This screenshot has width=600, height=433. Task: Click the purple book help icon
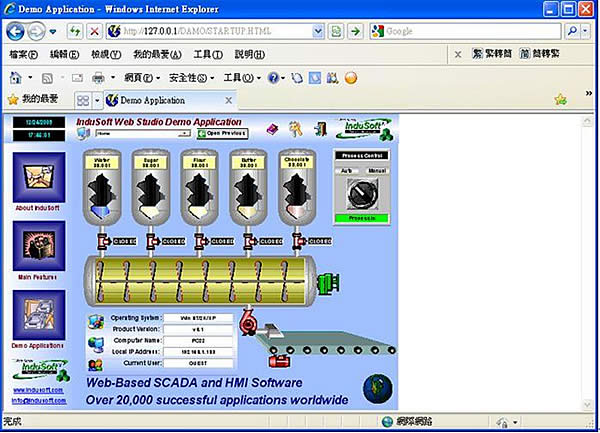coord(270,129)
